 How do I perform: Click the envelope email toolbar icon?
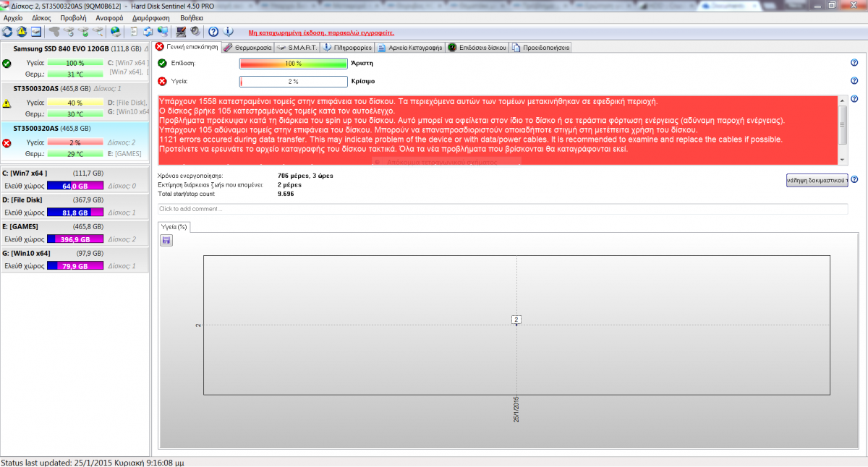tap(35, 32)
